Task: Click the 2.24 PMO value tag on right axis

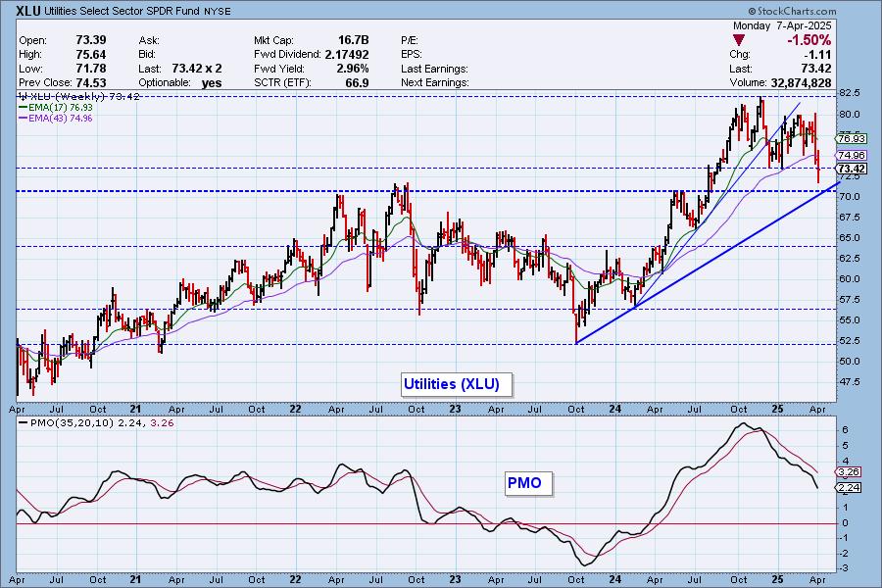Action: tap(849, 487)
